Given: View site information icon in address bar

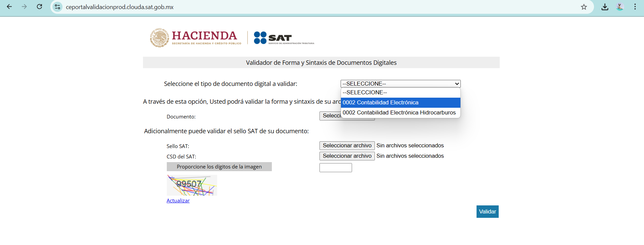Looking at the screenshot, I should click(x=58, y=7).
